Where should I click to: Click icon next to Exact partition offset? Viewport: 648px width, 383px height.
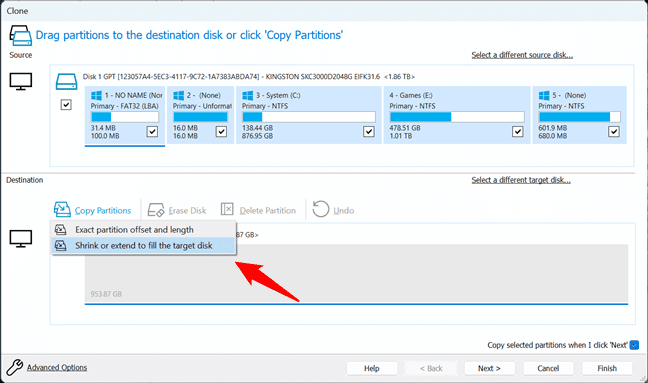[x=61, y=229]
